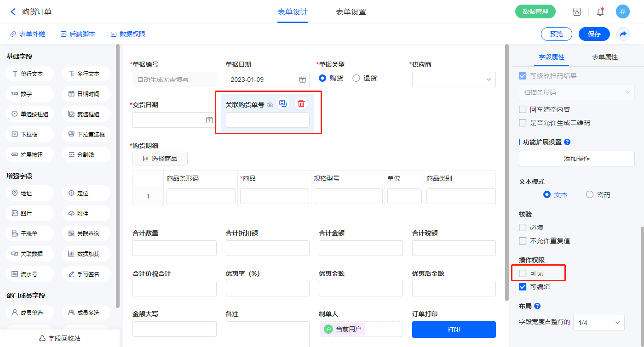Click the 保存 button
The height and width of the screenshot is (347, 644).
pos(594,34)
